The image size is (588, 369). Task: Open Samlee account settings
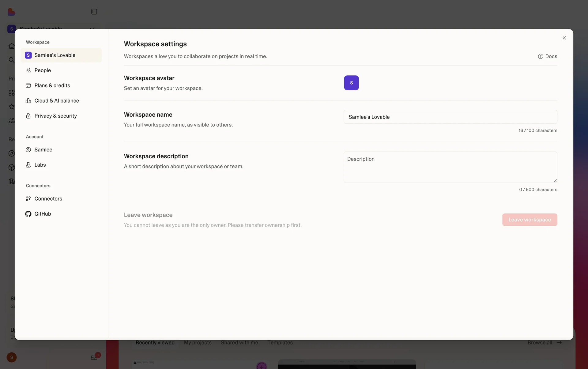[x=43, y=150]
